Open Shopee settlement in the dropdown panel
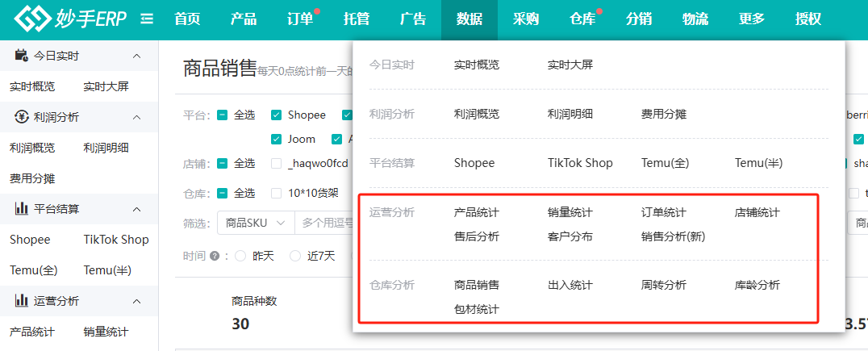Viewport: 868px width, 351px height. point(474,163)
